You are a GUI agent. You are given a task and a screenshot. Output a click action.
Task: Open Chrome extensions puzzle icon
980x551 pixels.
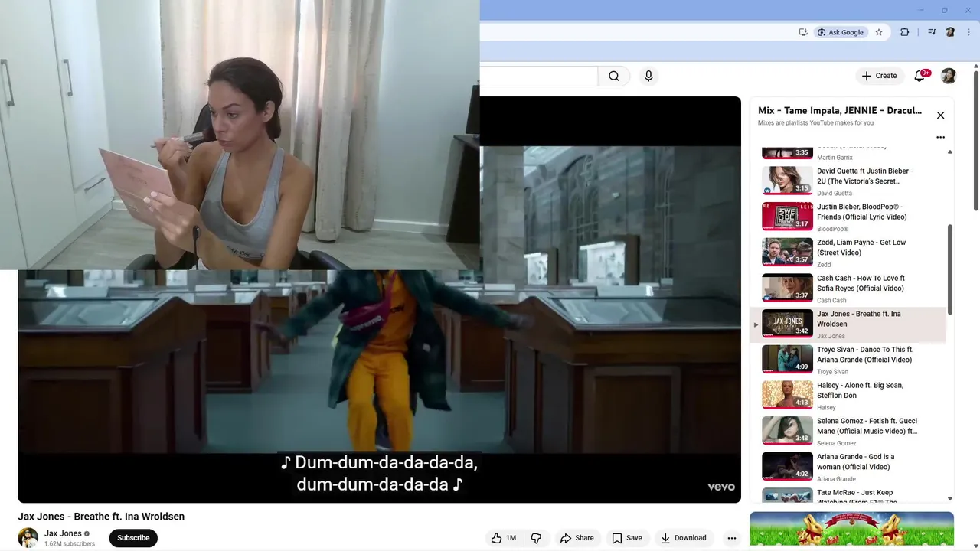[904, 32]
